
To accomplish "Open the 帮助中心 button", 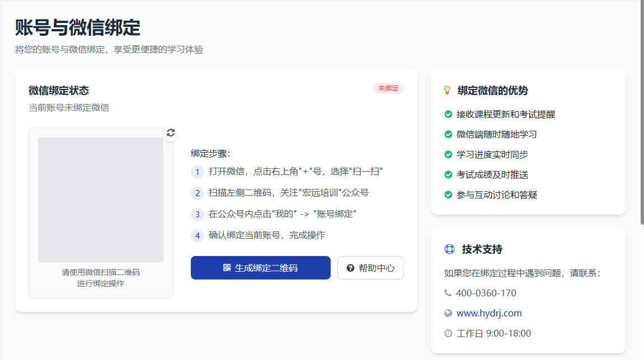I will (370, 268).
